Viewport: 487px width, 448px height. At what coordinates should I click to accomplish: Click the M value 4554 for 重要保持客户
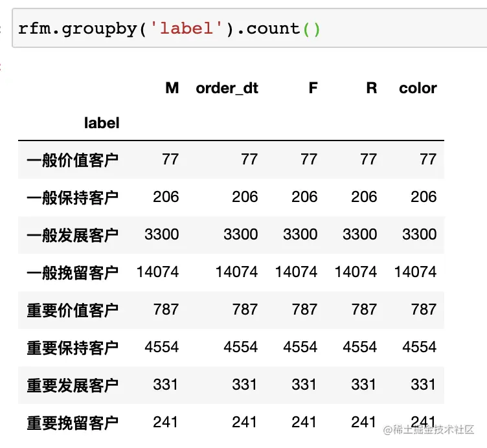[x=161, y=347]
